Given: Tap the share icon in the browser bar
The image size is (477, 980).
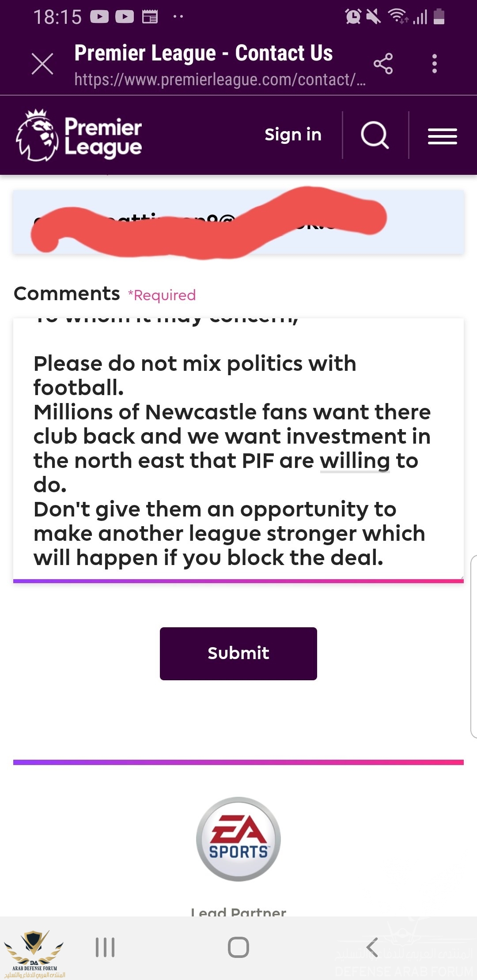Looking at the screenshot, I should pos(383,64).
